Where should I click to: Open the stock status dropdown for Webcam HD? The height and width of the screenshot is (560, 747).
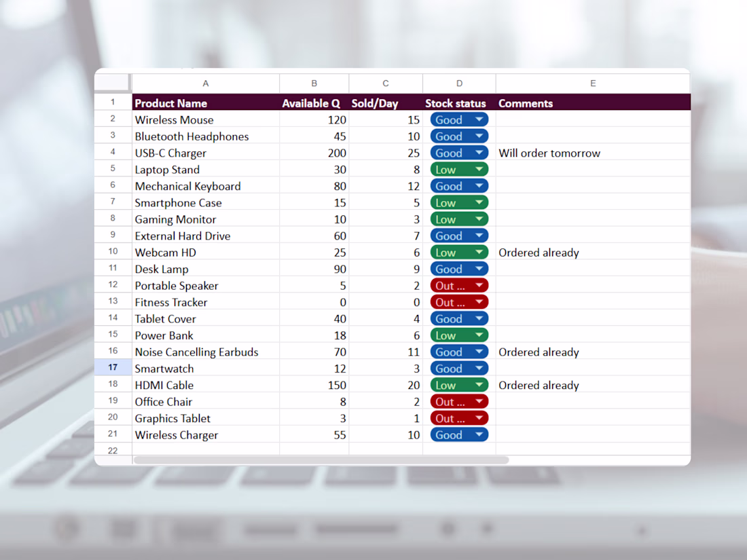459,253
